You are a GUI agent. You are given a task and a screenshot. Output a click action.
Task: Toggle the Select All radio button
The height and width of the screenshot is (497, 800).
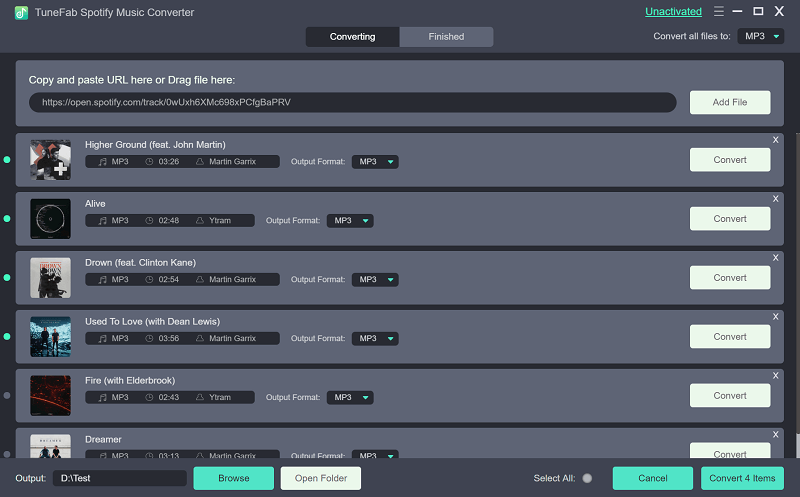587,478
